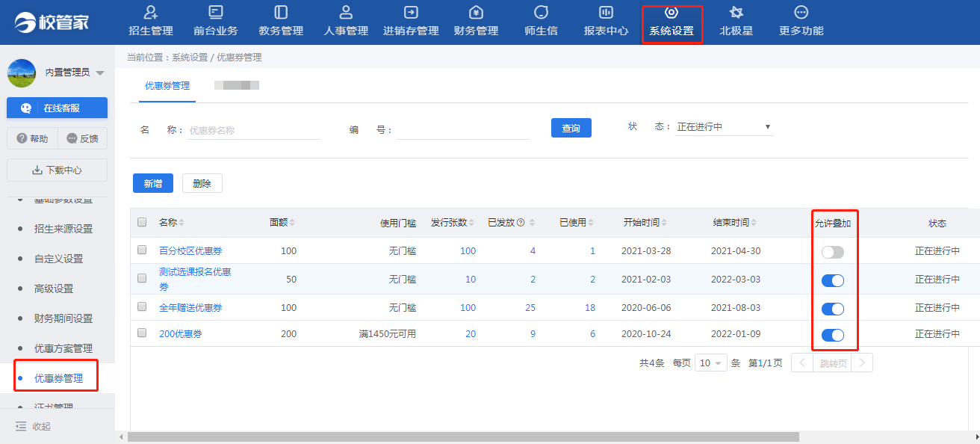Open 财务期间设置 in sidebar
Viewport: 980px width, 444px height.
tap(63, 318)
